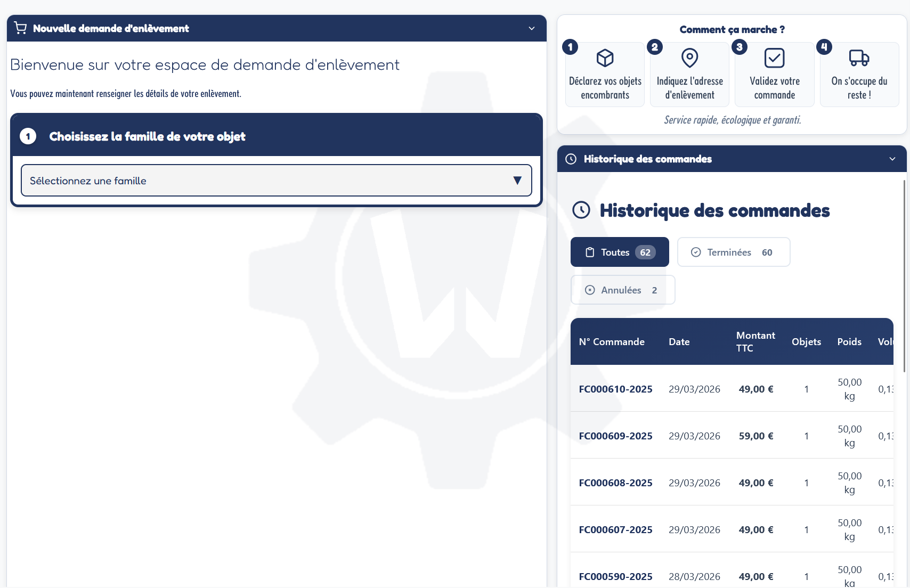Switch to the Terminées orders filter
The height and width of the screenshot is (588, 910).
tap(733, 252)
